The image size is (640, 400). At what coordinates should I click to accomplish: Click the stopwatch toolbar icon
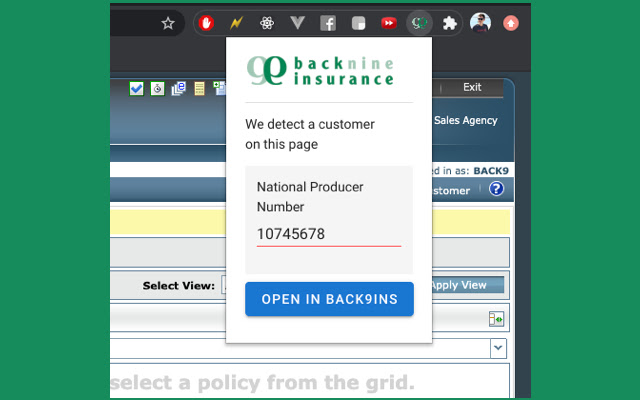coord(158,88)
